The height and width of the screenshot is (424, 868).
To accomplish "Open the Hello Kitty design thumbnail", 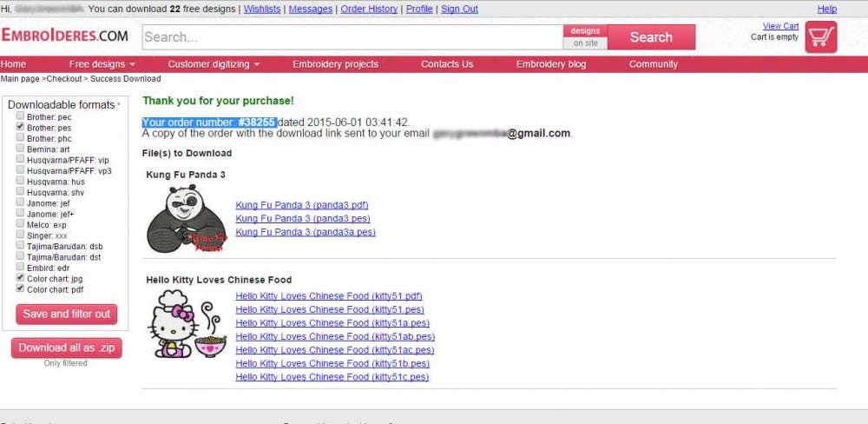I will [x=187, y=324].
